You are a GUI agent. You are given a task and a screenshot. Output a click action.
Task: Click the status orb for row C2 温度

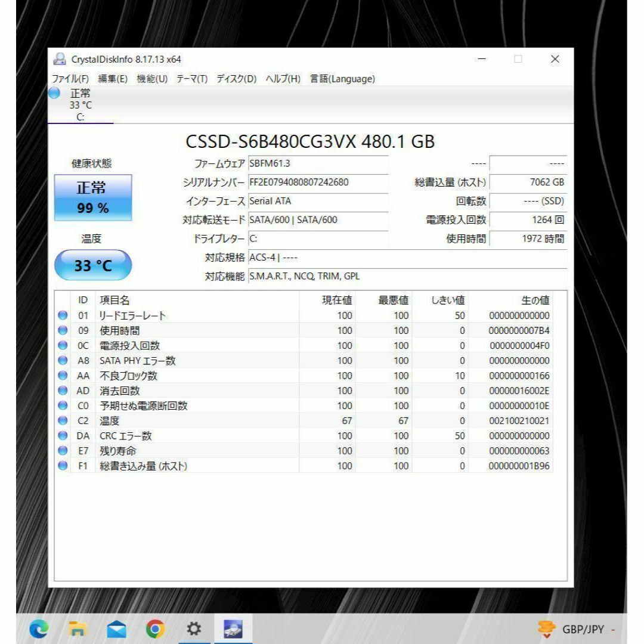click(x=63, y=420)
